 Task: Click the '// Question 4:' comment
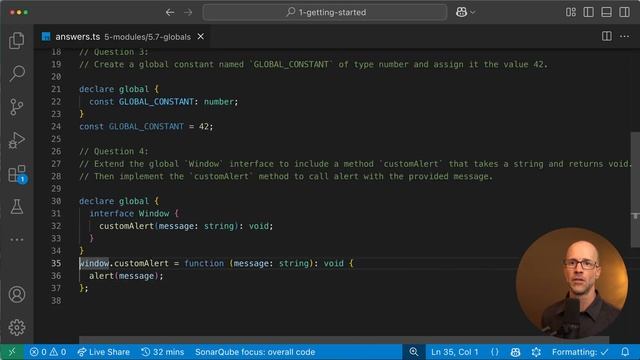114,151
